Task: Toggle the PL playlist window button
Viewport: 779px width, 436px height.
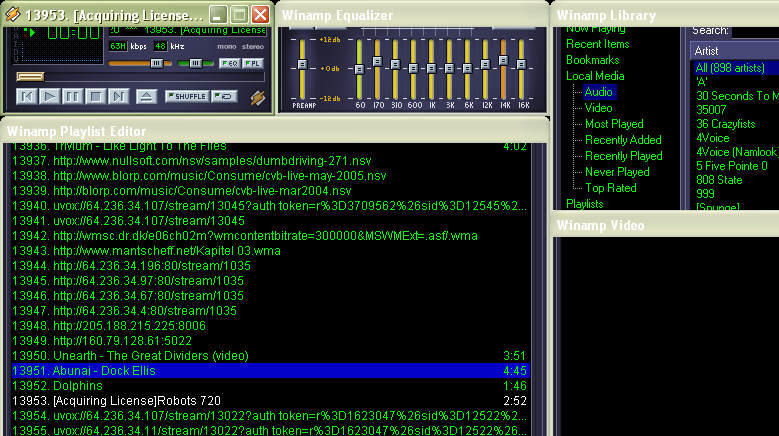Action: click(x=253, y=64)
